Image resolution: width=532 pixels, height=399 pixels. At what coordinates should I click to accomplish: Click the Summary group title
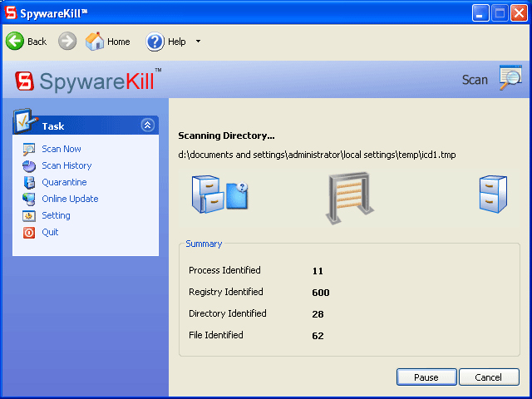(204, 244)
